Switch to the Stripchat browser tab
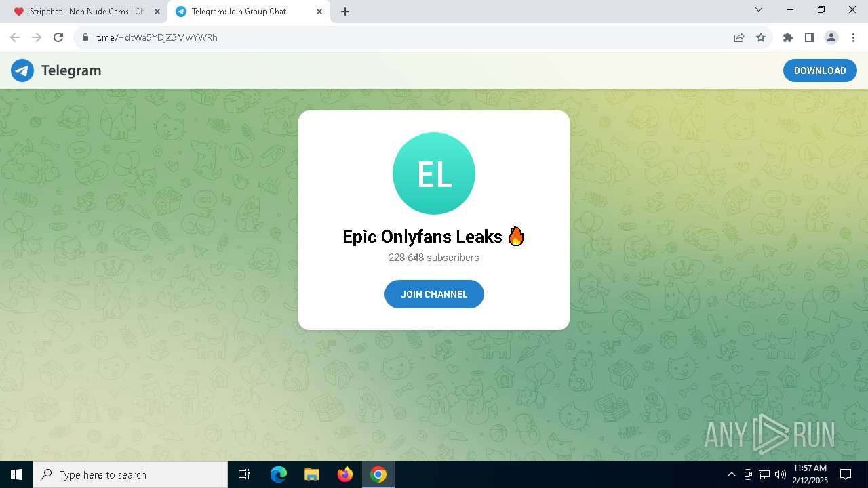The width and height of the screenshot is (868, 488). [x=87, y=12]
